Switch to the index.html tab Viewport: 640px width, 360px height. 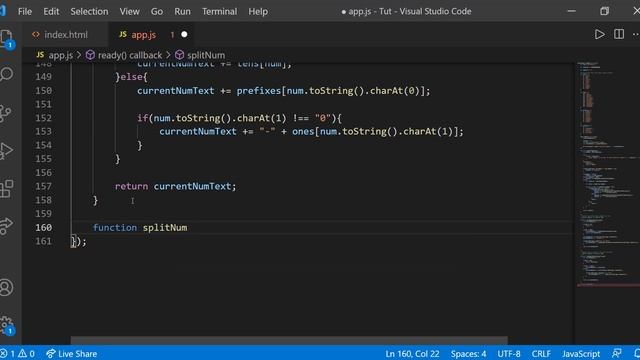pyautogui.click(x=66, y=35)
